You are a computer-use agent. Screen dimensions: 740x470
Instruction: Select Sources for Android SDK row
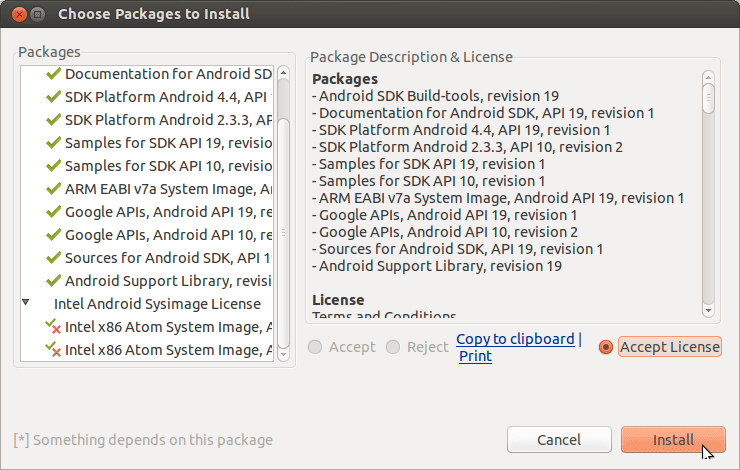147,258
